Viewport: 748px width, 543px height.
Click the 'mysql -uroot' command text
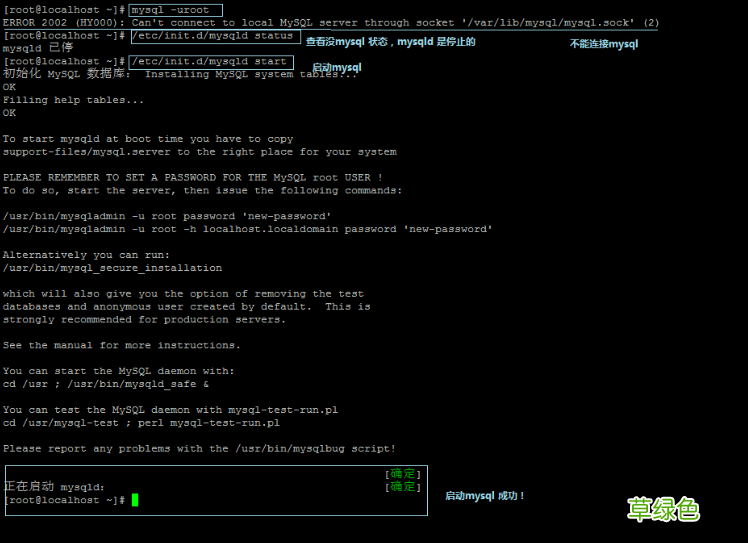coord(170,10)
